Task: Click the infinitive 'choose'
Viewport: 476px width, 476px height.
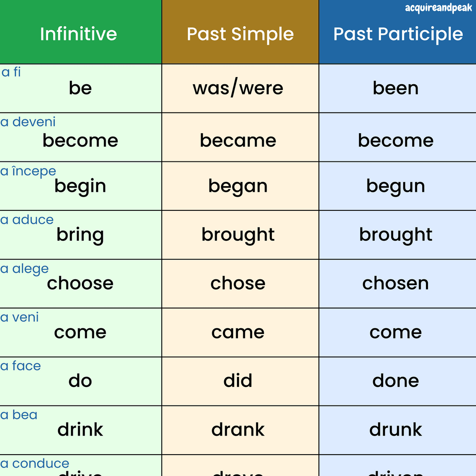Action: click(x=80, y=283)
